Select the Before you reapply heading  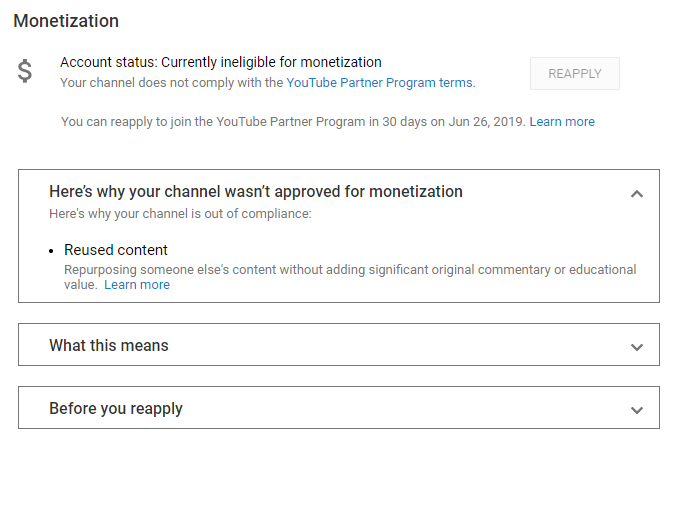pos(116,409)
